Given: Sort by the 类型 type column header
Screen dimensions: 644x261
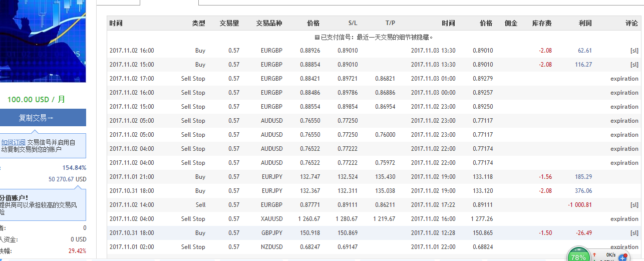Looking at the screenshot, I should click(198, 23).
